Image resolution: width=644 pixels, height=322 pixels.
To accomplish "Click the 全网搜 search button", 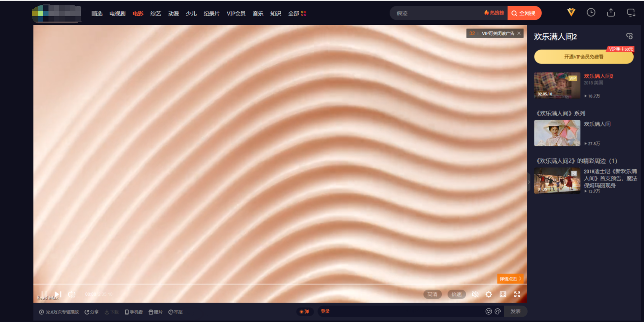I will click(x=524, y=13).
